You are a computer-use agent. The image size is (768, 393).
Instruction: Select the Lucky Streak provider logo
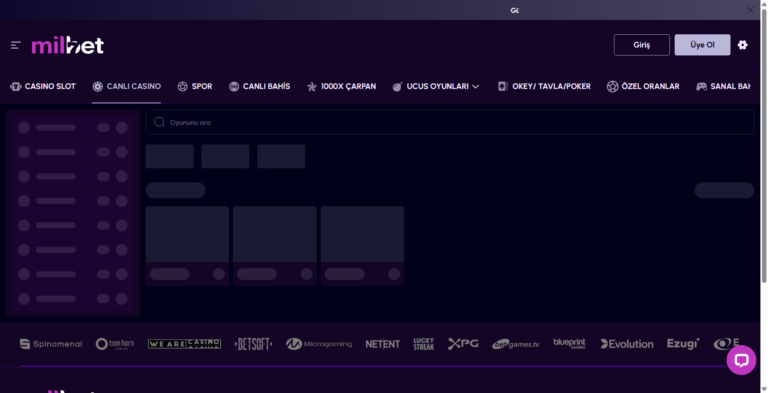pos(424,344)
